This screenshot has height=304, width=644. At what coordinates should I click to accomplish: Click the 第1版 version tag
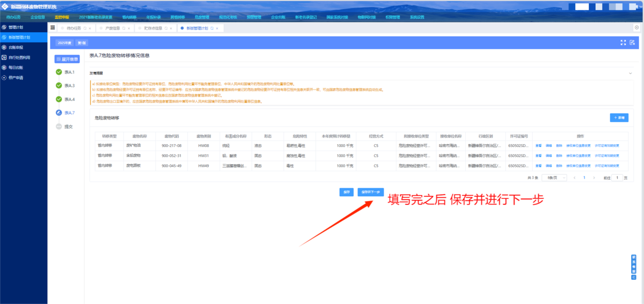[x=81, y=42]
